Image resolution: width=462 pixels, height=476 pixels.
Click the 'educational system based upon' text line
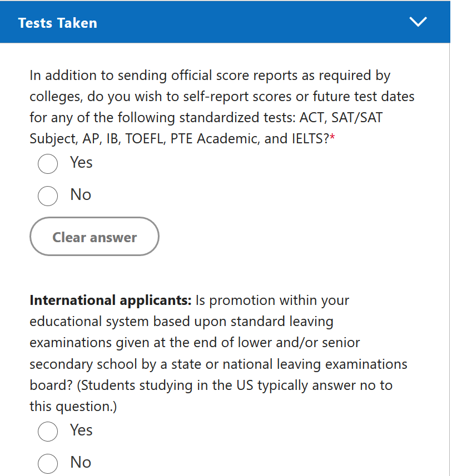(x=181, y=322)
